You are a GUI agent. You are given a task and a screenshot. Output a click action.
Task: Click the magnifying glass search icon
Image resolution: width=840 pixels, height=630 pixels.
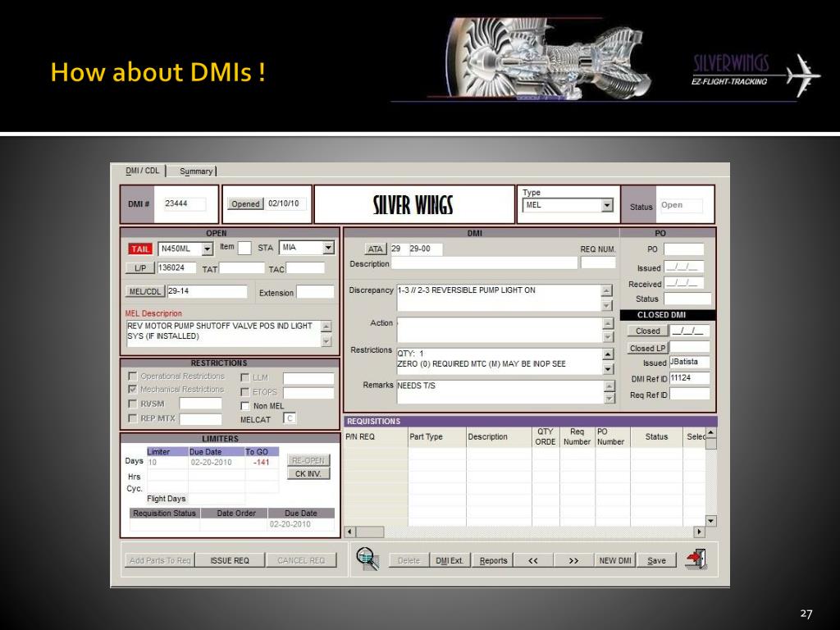(367, 559)
